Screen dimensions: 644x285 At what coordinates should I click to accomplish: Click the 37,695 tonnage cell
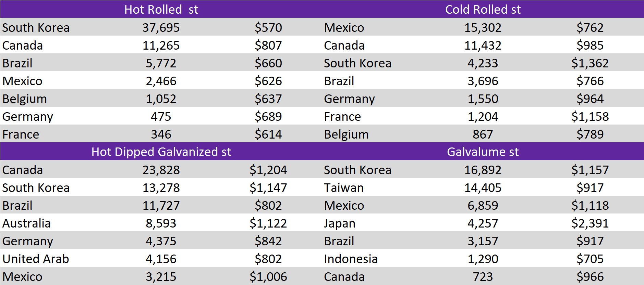click(x=161, y=27)
